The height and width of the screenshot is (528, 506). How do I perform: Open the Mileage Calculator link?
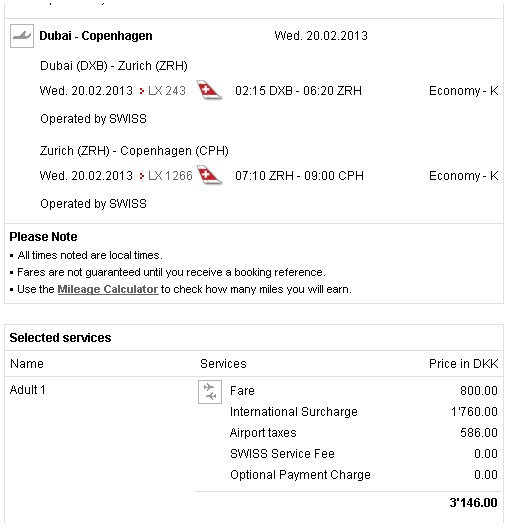point(108,289)
